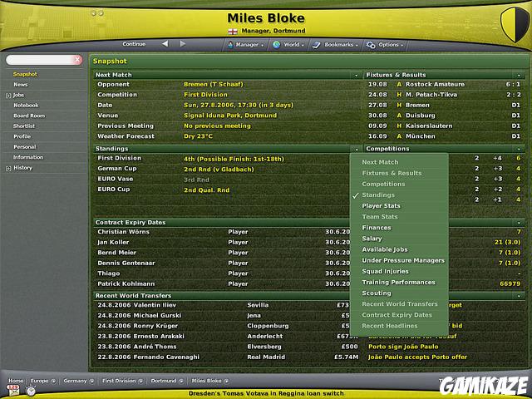Open the Standings panel dropdown arrow
Image resolution: width=532 pixels, height=399 pixels.
click(x=357, y=150)
